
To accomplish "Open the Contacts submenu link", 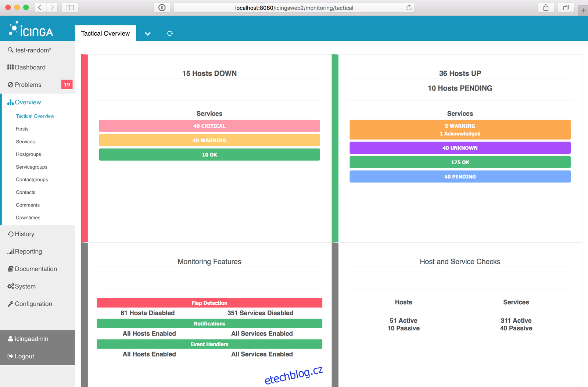I will (26, 192).
